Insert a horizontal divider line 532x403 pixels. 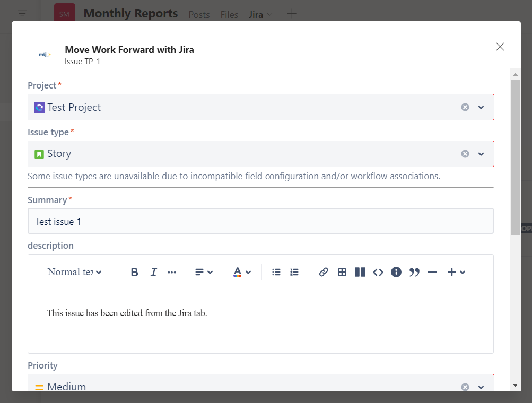pyautogui.click(x=432, y=272)
